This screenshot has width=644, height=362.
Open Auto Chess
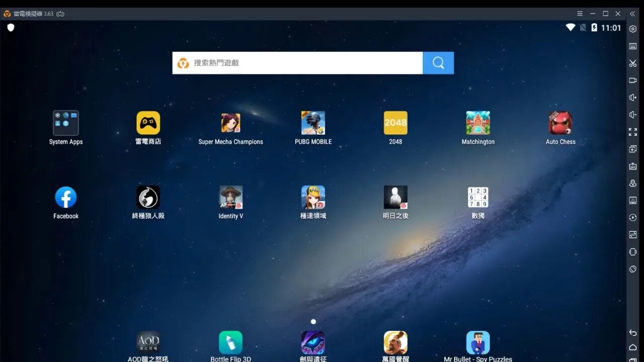point(560,123)
